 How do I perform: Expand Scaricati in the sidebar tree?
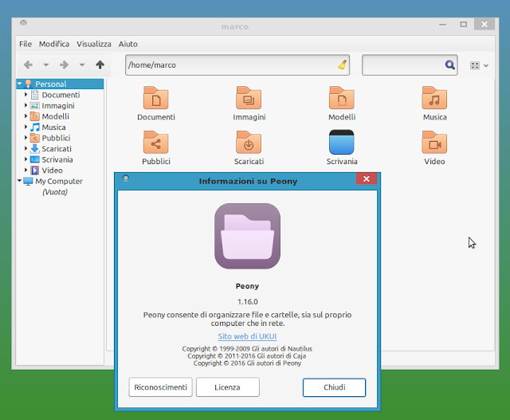click(x=25, y=149)
